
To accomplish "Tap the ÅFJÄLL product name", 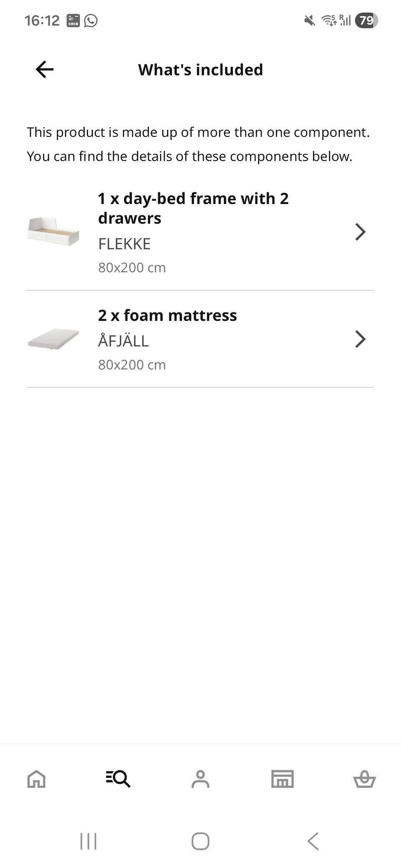I will click(x=123, y=341).
